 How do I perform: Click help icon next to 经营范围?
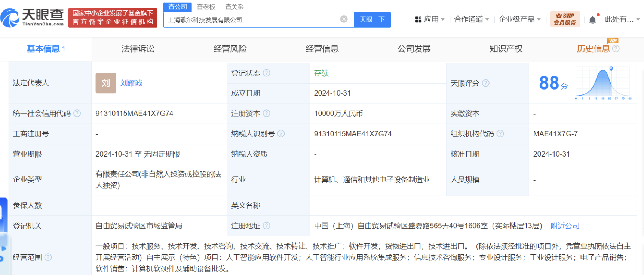[x=48, y=257]
